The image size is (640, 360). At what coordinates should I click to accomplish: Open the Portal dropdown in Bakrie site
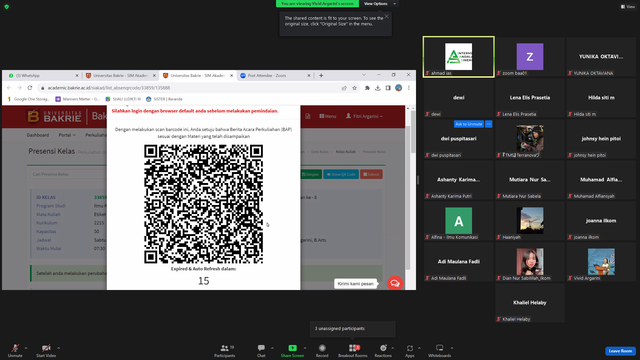[x=67, y=135]
